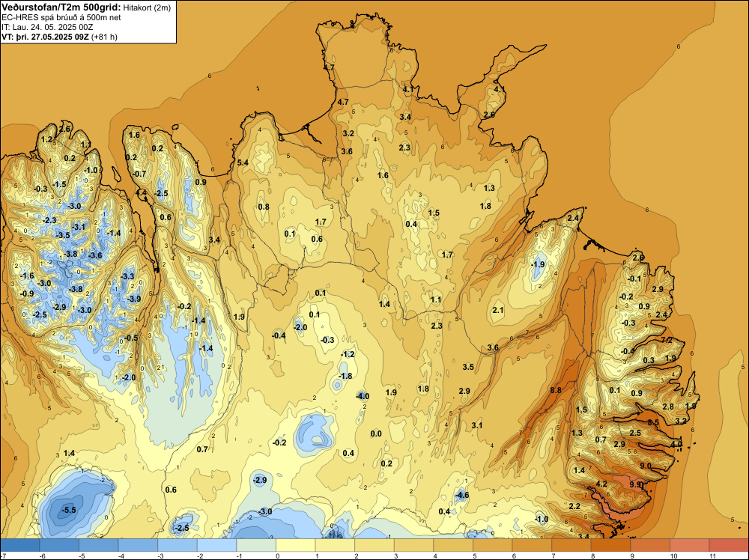Viewport: 749px width, 560px height.
Task: Click the 0.0 temperature value on the map
Action: click(x=376, y=433)
